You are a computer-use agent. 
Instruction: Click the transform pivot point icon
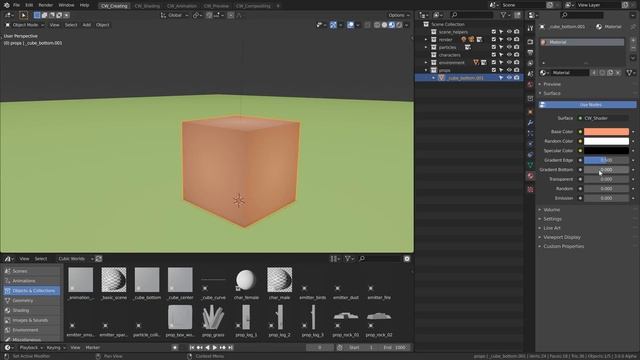[196, 15]
